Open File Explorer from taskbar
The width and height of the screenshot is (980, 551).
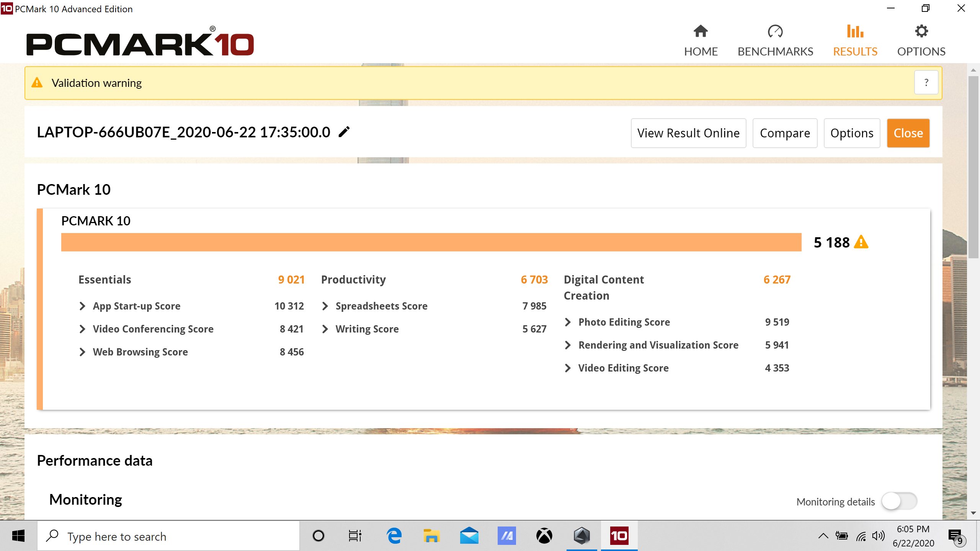click(431, 536)
